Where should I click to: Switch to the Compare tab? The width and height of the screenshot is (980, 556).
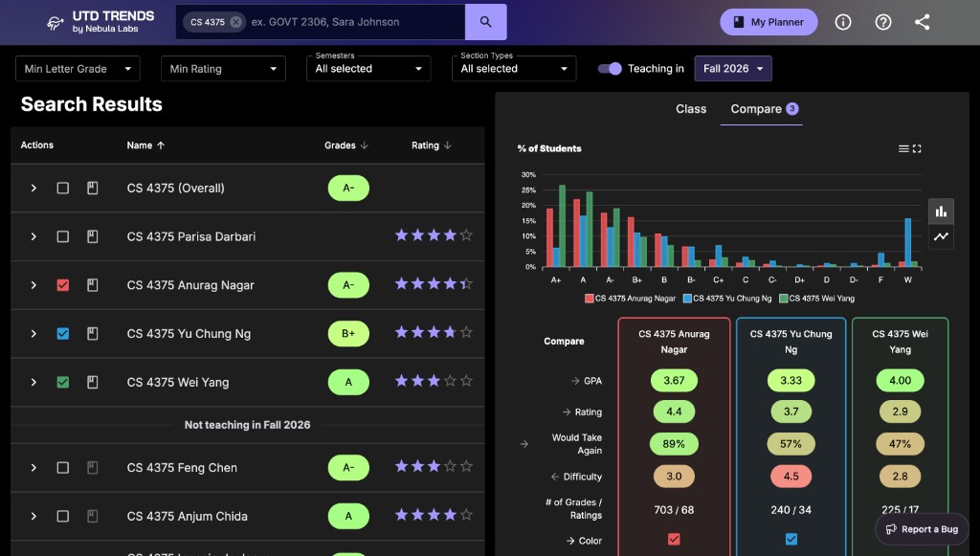(761, 109)
